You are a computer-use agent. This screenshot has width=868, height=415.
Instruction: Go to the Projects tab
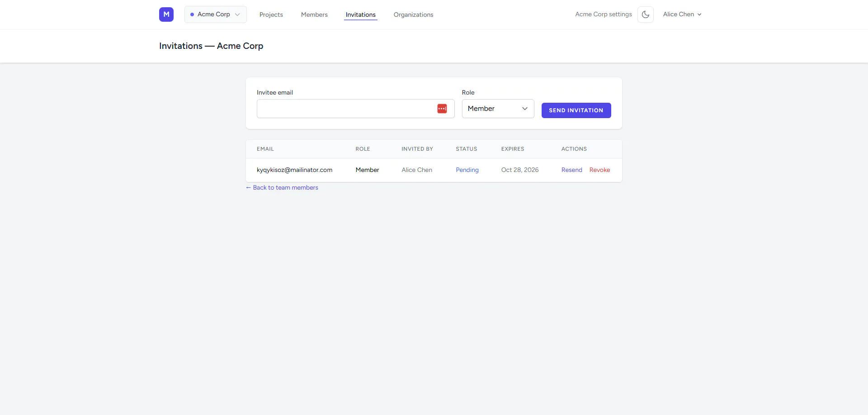(x=271, y=14)
